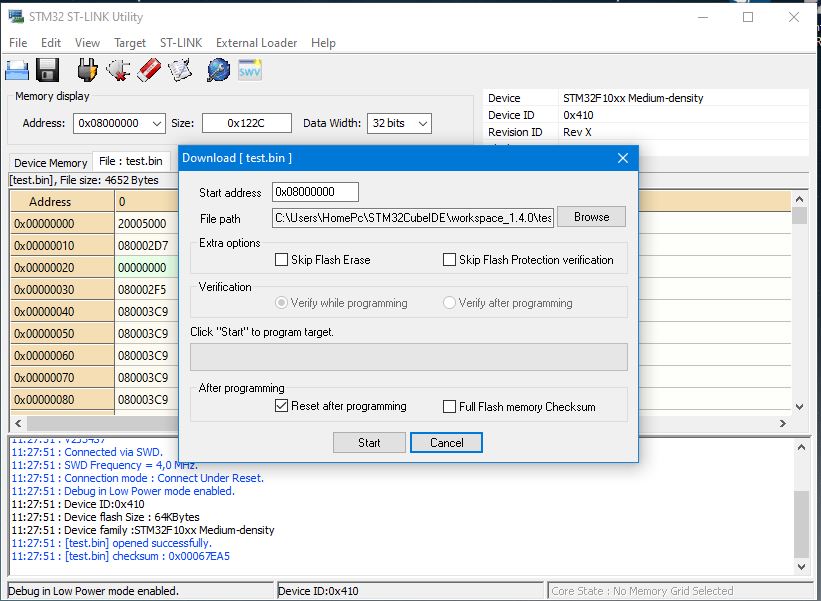Click memory grid scroll up arrow
The image size is (821, 601).
(x=800, y=199)
